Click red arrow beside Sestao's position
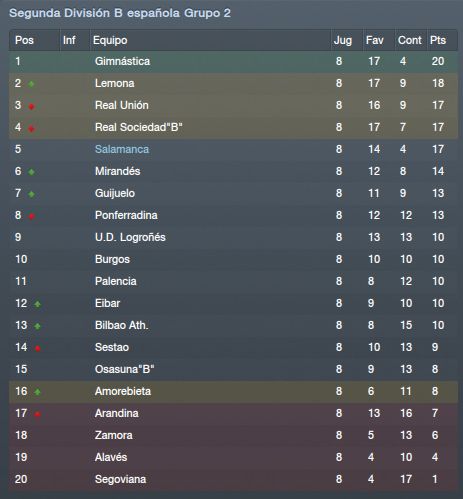 [x=37, y=348]
